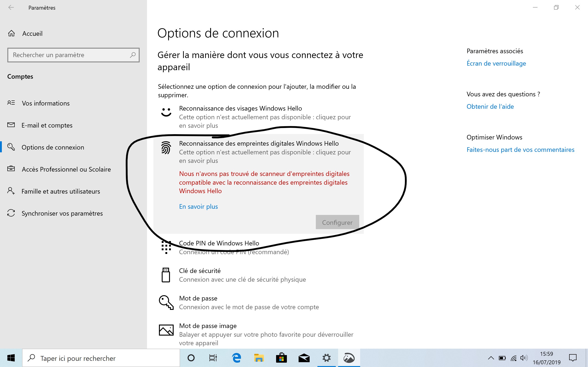Click the security key USB icon
This screenshot has height=367, width=588.
coord(166,275)
